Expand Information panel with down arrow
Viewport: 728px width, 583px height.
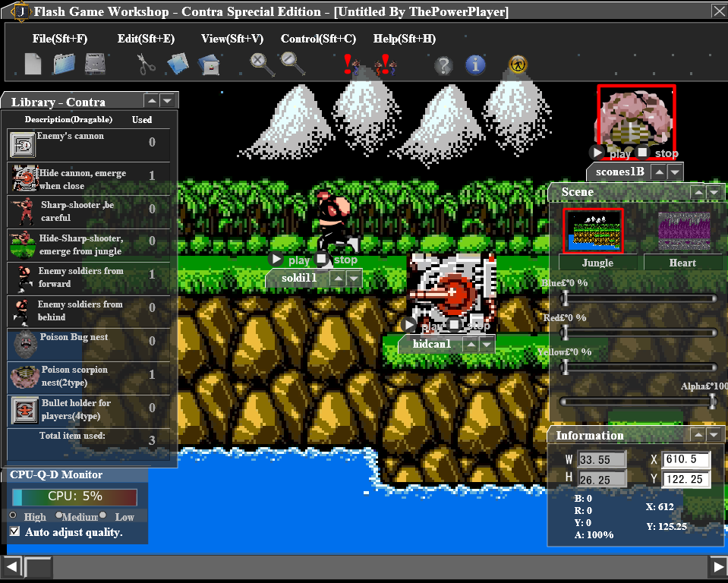(x=714, y=434)
